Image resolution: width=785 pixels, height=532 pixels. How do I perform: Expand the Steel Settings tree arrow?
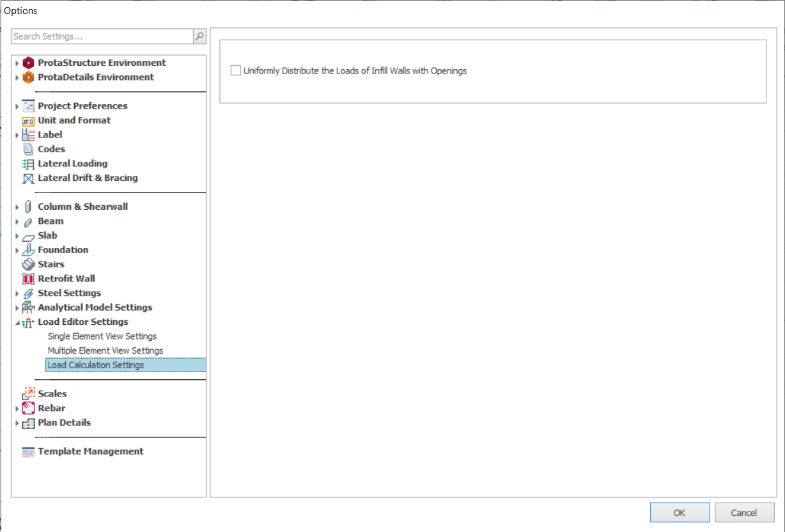point(17,293)
